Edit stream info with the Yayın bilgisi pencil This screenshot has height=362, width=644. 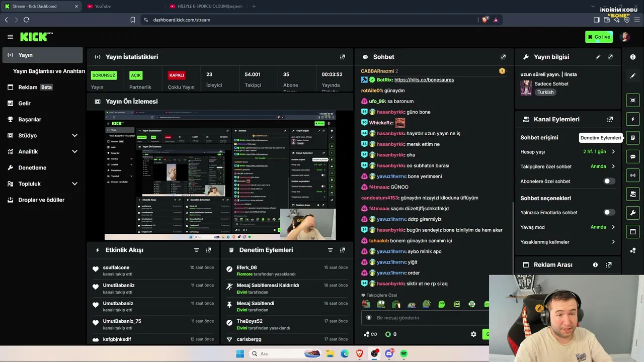click(598, 57)
